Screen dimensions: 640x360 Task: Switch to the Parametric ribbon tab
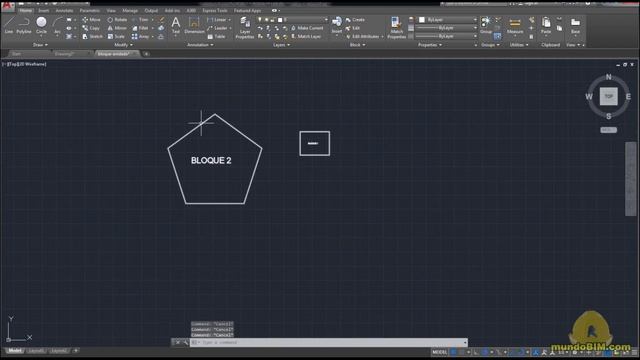[90, 11]
